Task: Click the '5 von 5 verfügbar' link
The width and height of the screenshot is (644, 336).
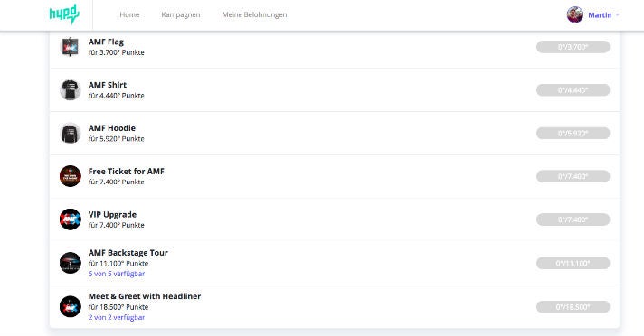Action: 117,274
